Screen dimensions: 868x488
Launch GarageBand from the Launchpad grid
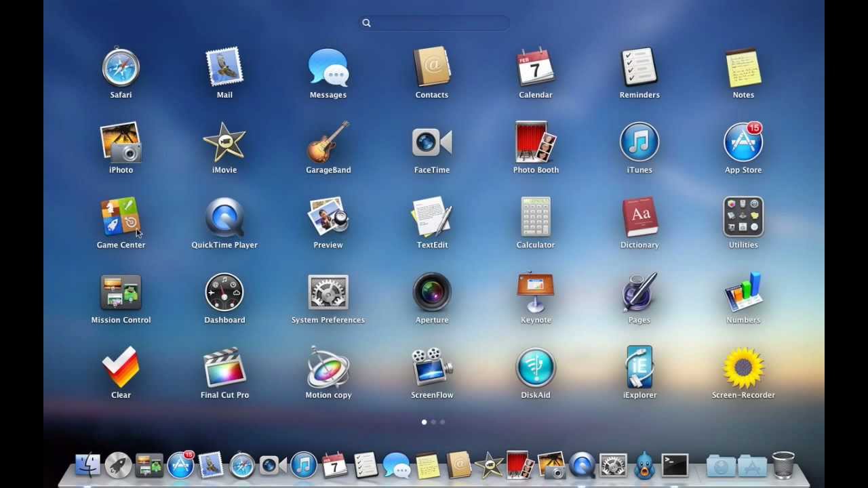point(328,143)
